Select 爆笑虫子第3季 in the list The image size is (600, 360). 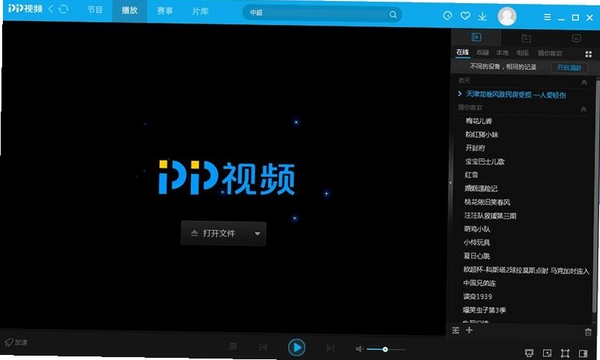(x=484, y=310)
